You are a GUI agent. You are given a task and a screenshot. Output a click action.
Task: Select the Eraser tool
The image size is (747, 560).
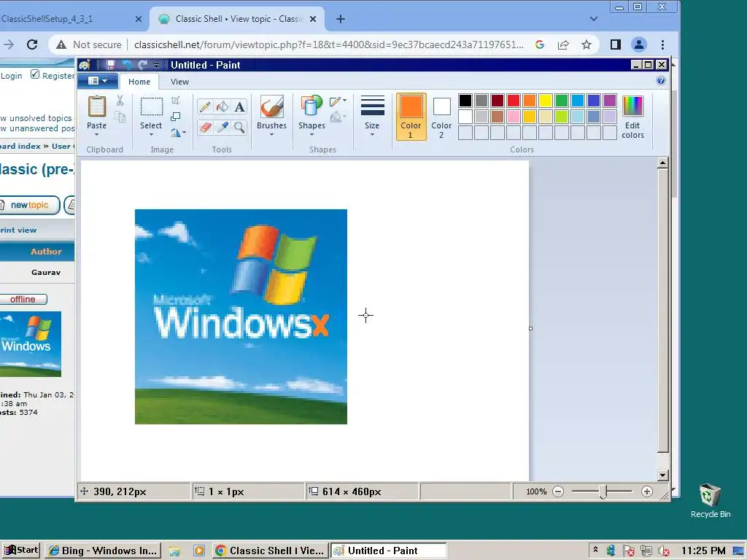205,127
